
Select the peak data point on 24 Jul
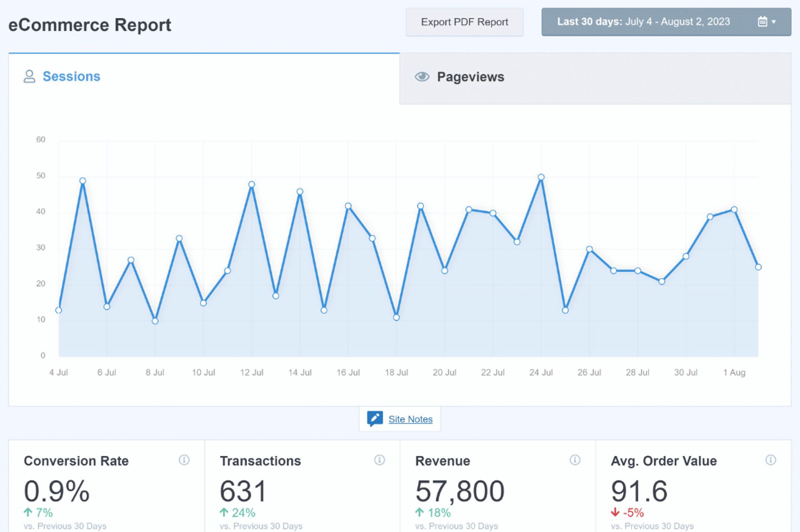[x=541, y=176]
